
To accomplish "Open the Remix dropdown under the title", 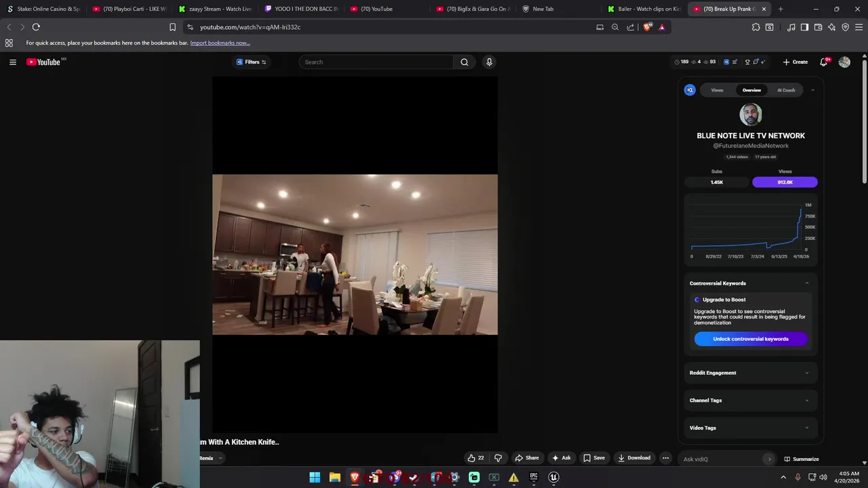I will click(x=211, y=458).
